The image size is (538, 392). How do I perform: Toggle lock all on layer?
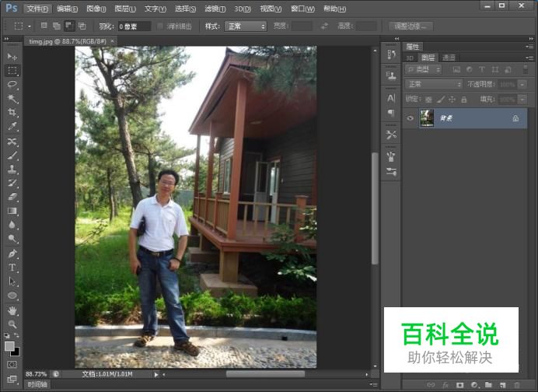coord(464,100)
